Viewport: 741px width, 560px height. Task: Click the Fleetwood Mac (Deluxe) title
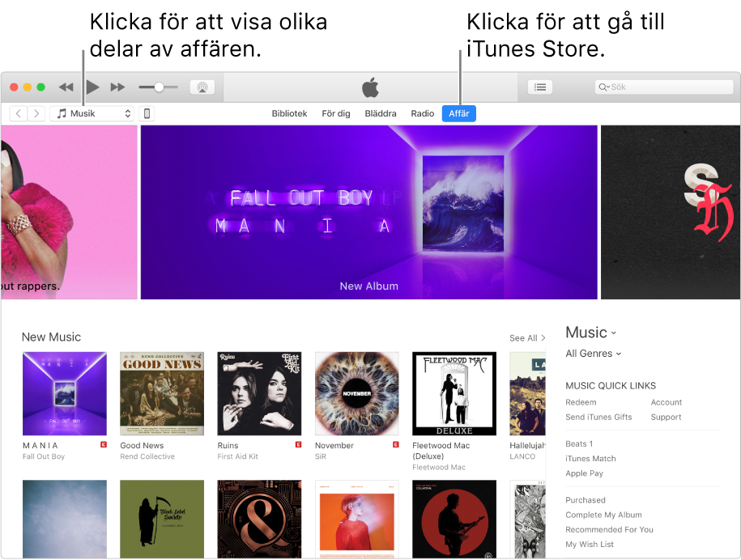coord(441,451)
